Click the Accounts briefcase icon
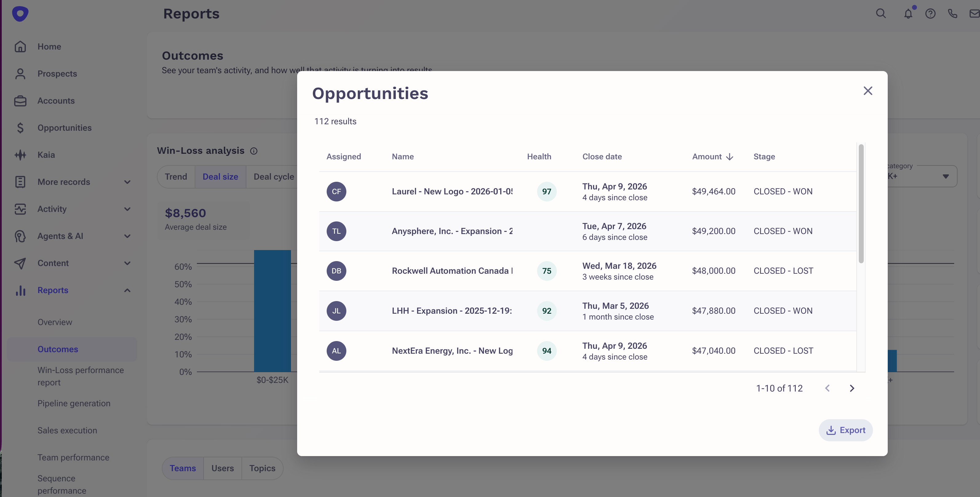Viewport: 980px width, 497px height. (20, 101)
